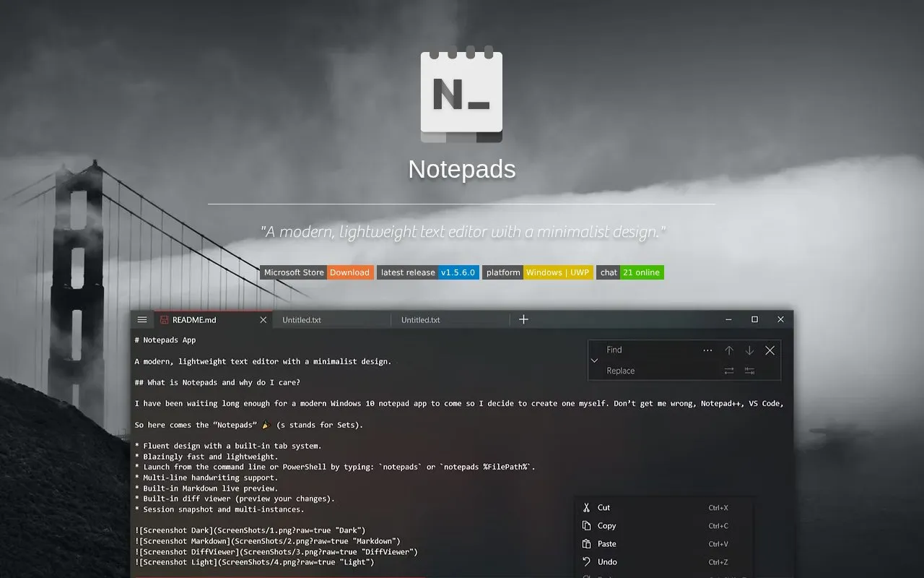The height and width of the screenshot is (578, 924).
Task: Click the "## What is Notepads and why do I care?" line
Action: point(217,382)
